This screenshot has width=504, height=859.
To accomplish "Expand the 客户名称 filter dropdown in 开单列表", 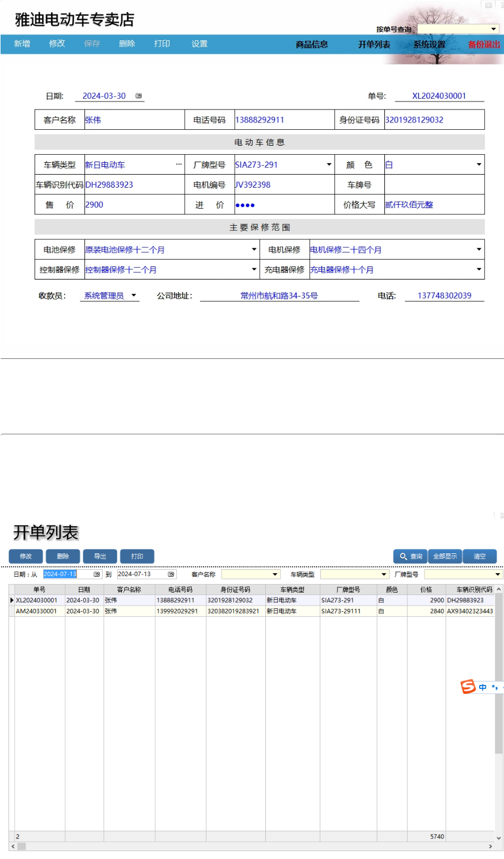I will (276, 574).
